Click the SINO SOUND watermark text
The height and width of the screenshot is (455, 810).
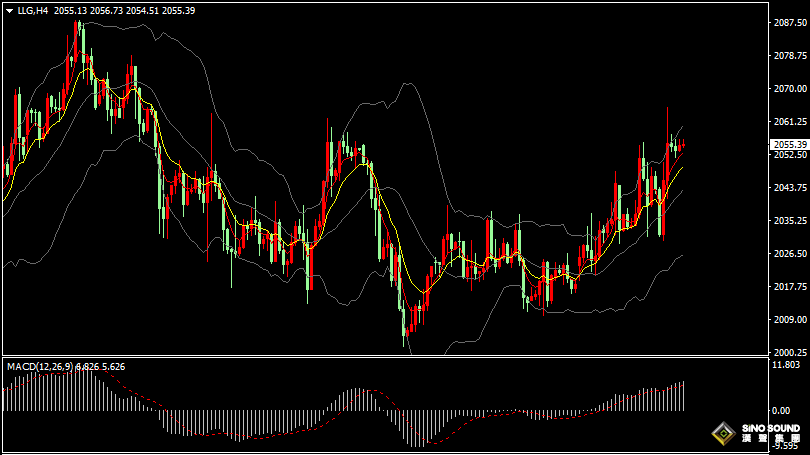768,428
